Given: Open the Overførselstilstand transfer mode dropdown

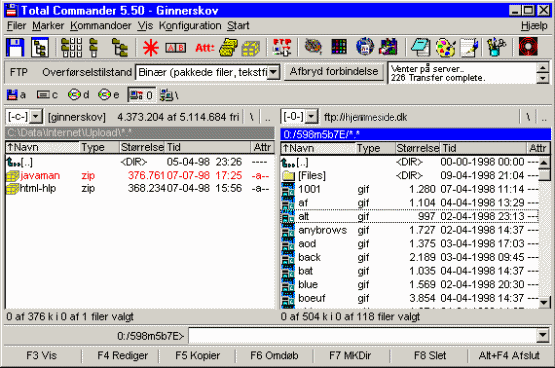Looking at the screenshot, I should pyautogui.click(x=273, y=72).
